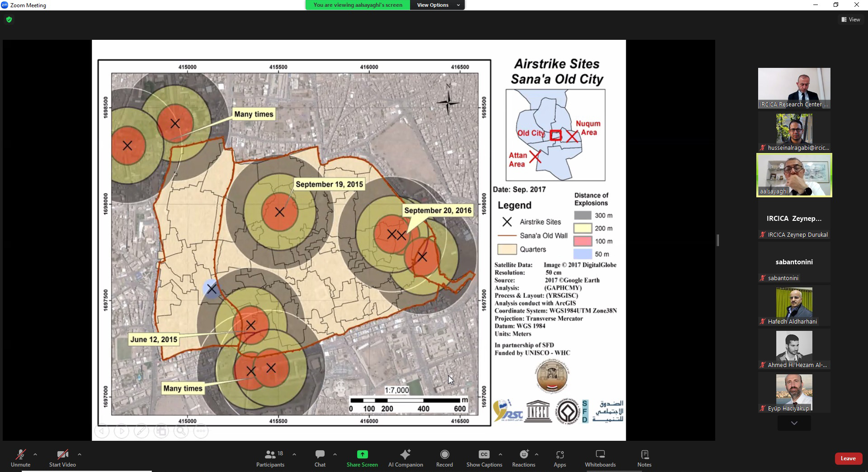Screen dimensions: 868x472
Task: Expand audio options arrow beside Unmute
Action: [x=35, y=454]
